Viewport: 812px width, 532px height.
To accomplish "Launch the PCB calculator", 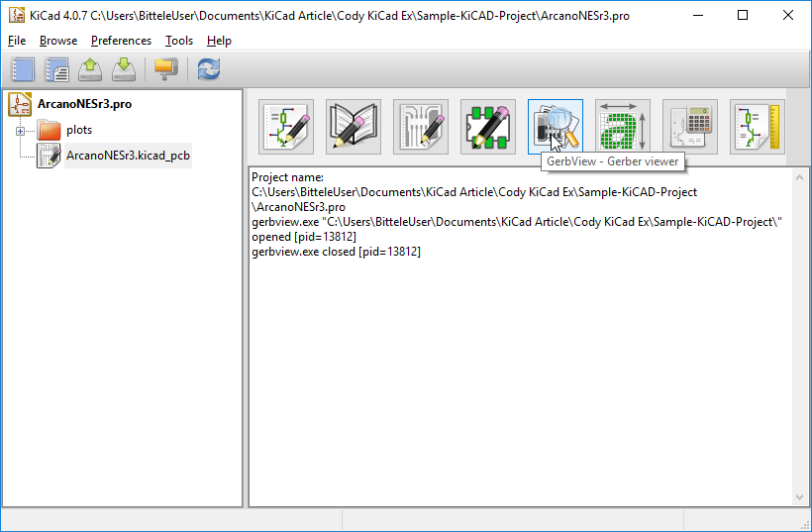I will coord(690,127).
